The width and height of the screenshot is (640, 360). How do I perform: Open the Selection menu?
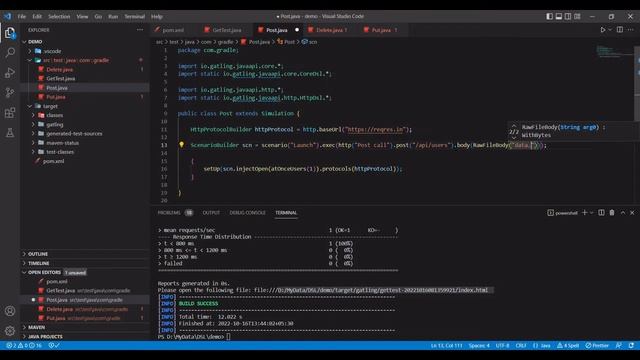(59, 16)
